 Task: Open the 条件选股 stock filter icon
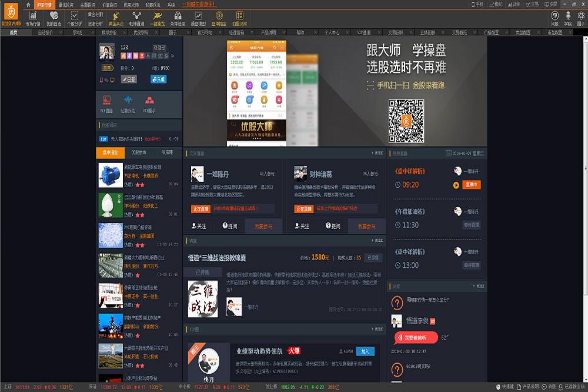coord(178,18)
